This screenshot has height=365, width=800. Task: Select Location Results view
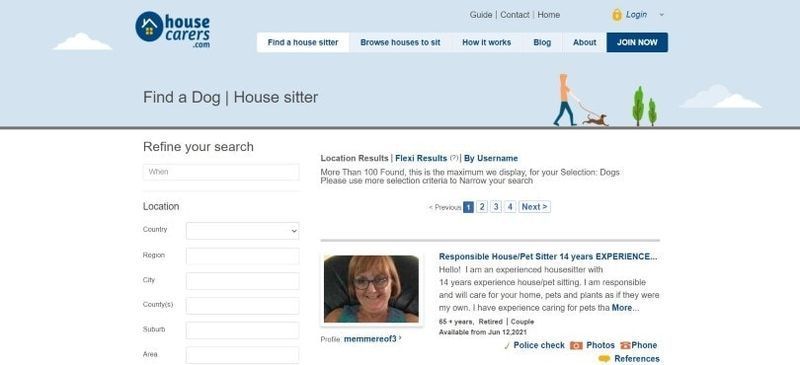354,158
